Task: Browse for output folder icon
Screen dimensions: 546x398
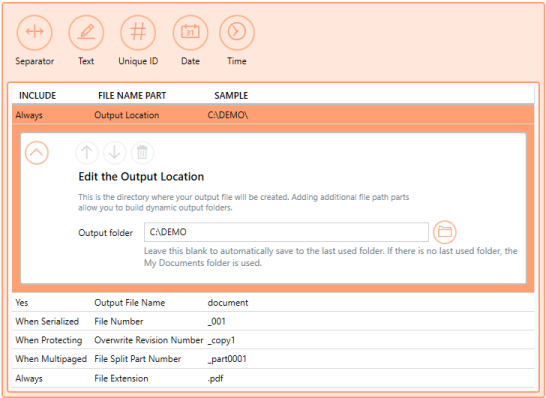Action: click(x=445, y=232)
